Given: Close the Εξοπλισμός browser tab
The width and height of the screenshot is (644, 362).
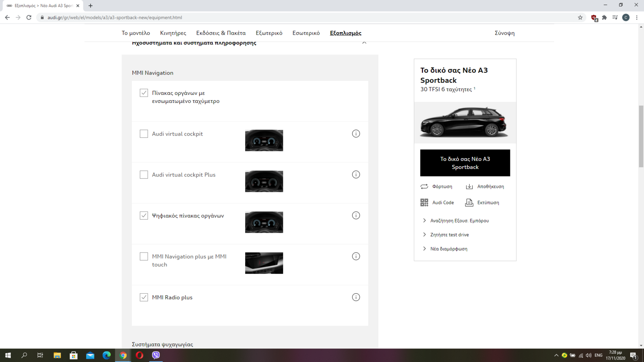Looking at the screenshot, I should click(x=78, y=6).
